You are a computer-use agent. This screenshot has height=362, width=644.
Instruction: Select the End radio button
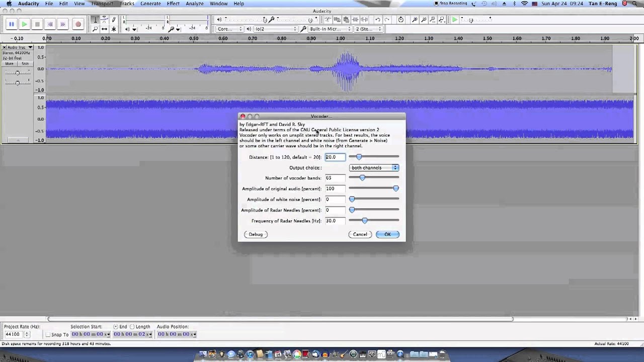(x=116, y=327)
